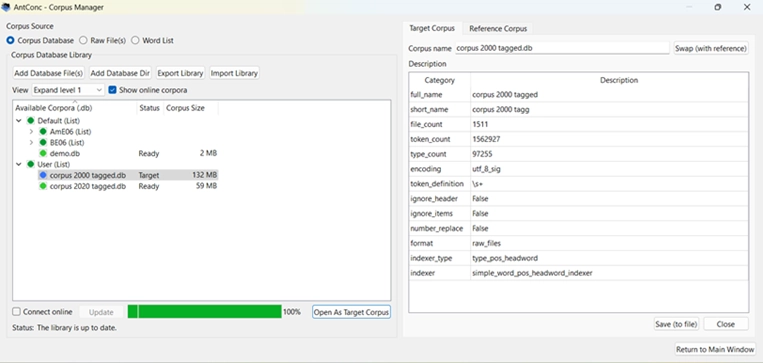
Task: Click Add Database Dir button
Action: (120, 73)
